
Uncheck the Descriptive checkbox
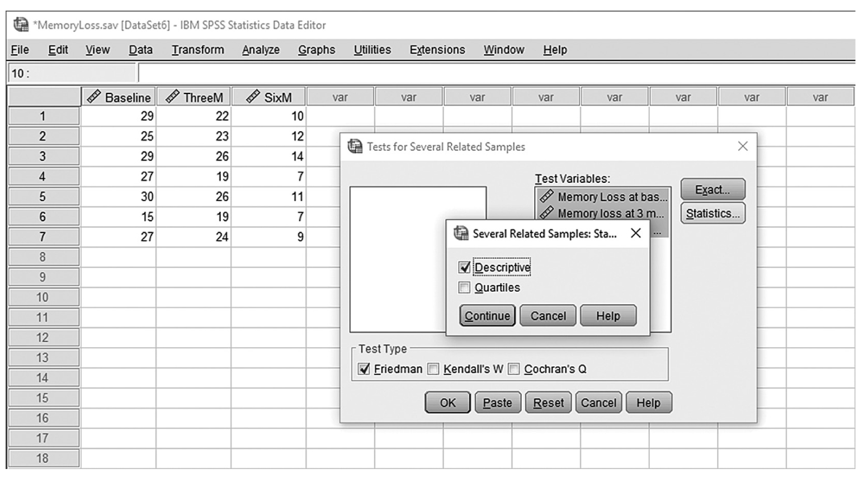pyautogui.click(x=464, y=267)
